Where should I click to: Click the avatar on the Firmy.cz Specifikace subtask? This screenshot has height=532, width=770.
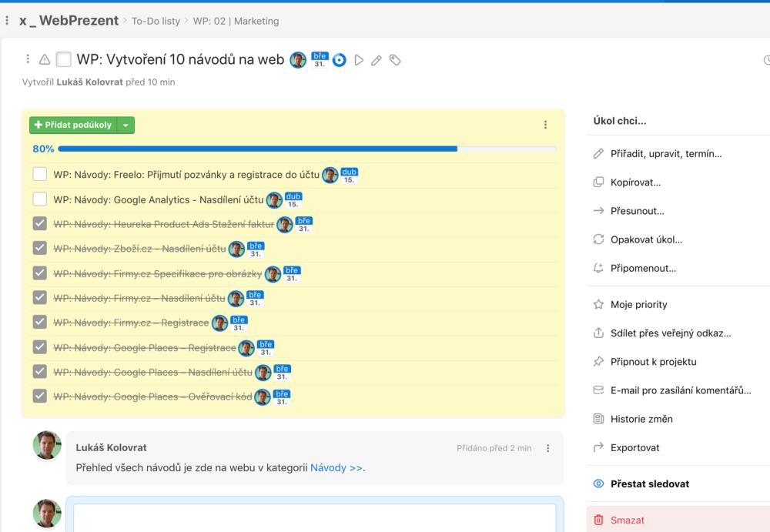click(273, 274)
